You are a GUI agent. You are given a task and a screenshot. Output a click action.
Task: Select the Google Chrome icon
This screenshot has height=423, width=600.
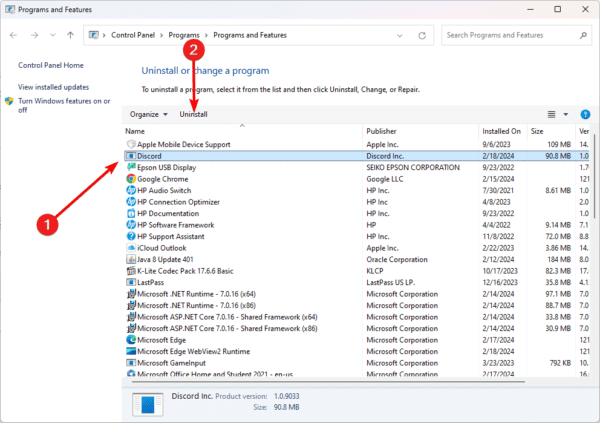[131, 179]
